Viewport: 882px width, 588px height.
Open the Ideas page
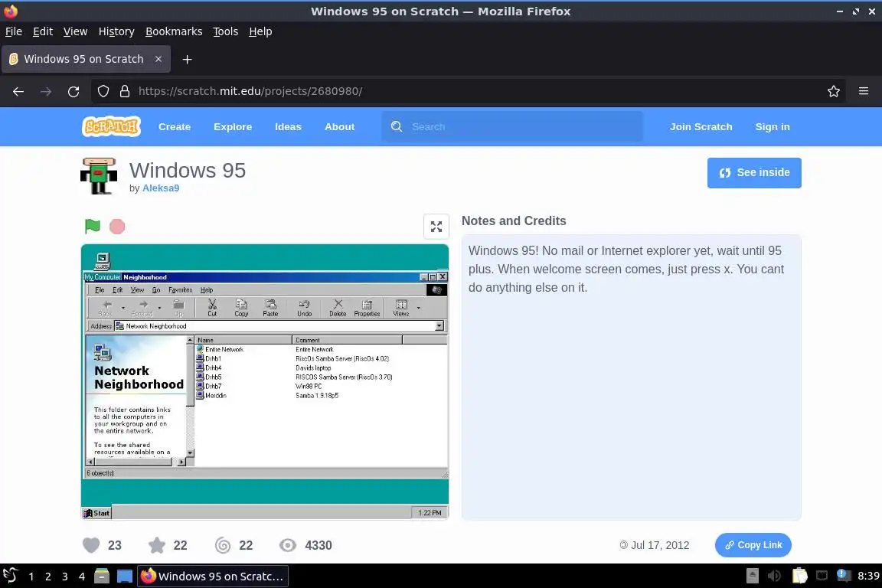point(288,126)
